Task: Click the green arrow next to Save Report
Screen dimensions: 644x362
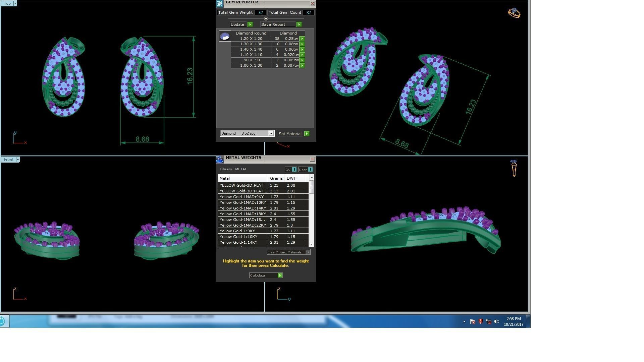Action: [x=299, y=24]
